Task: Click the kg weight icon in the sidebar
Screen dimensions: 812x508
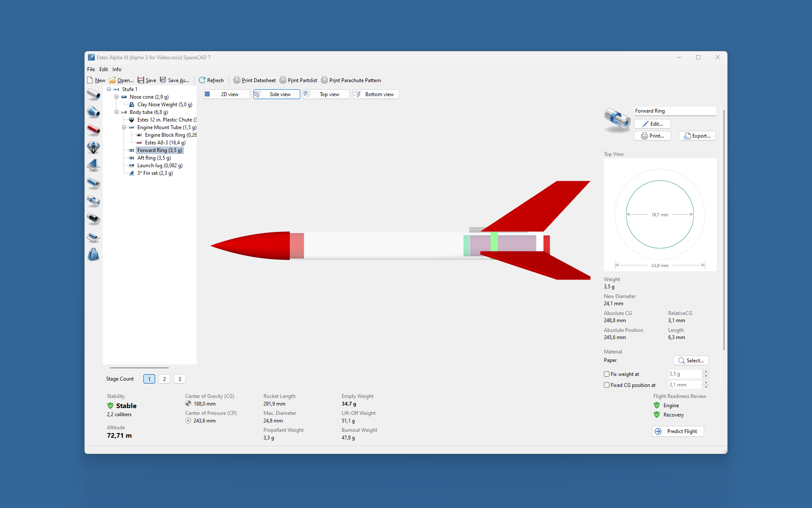Action: pos(93,255)
